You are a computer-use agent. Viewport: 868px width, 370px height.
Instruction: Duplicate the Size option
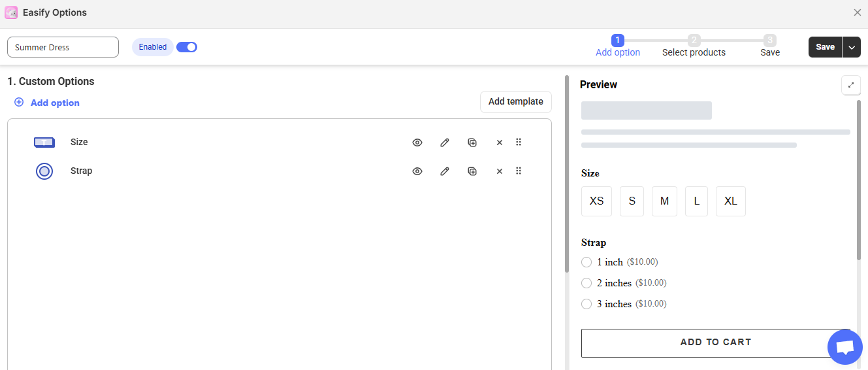[x=472, y=143]
